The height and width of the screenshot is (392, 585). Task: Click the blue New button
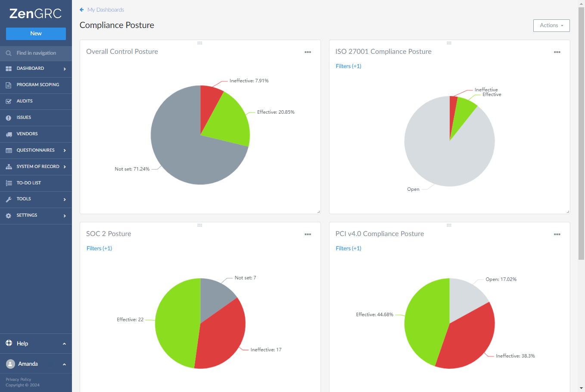tap(36, 34)
